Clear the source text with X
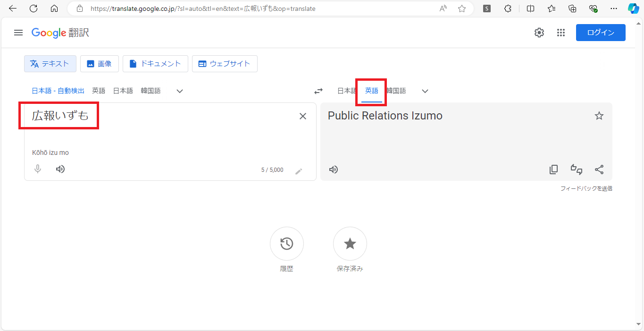This screenshot has width=644, height=331. pyautogui.click(x=303, y=116)
